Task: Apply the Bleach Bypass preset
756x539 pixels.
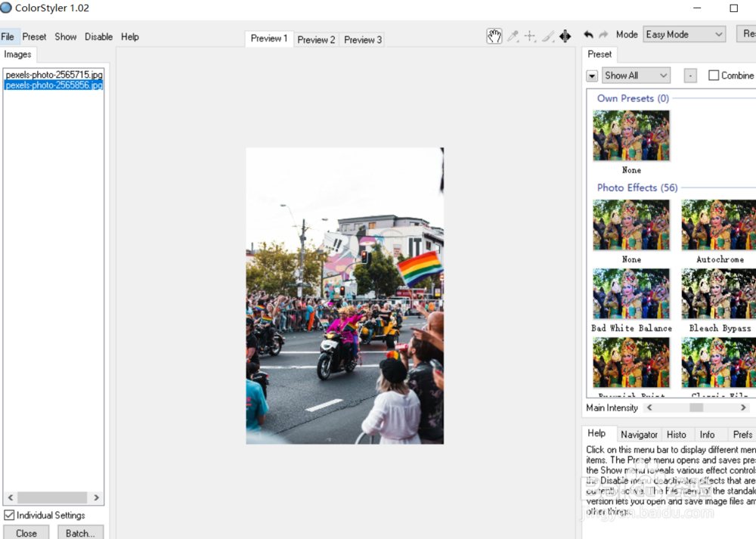Action: click(719, 293)
